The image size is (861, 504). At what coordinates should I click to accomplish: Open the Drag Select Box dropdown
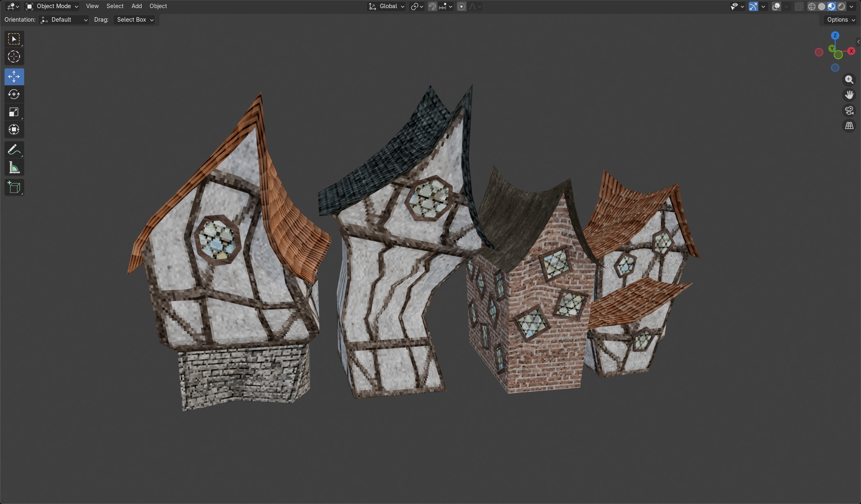[x=135, y=20]
